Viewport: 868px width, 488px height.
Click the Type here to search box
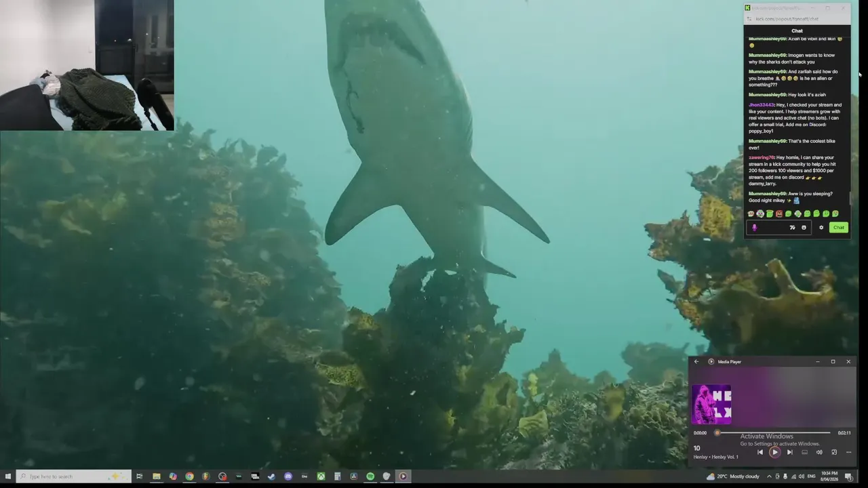(73, 476)
